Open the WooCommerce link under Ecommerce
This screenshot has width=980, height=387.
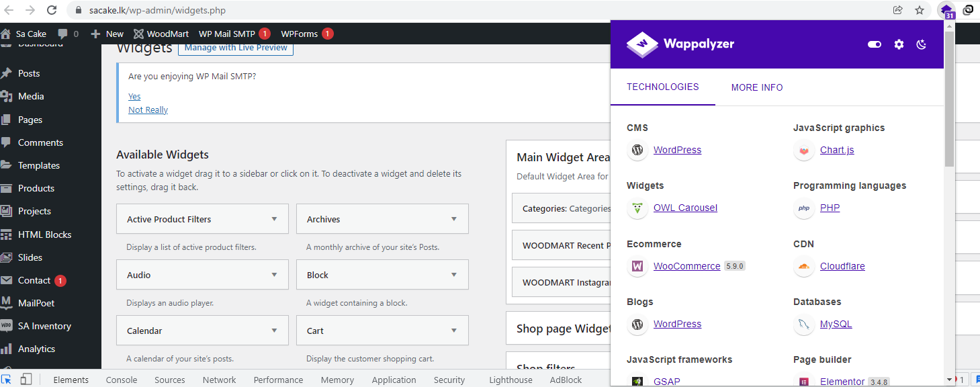[686, 266]
